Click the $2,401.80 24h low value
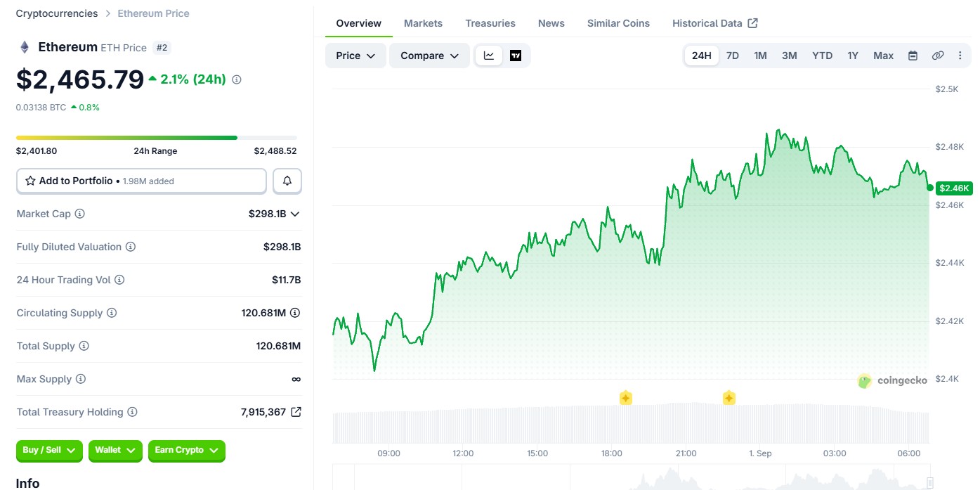The image size is (980, 490). 37,151
